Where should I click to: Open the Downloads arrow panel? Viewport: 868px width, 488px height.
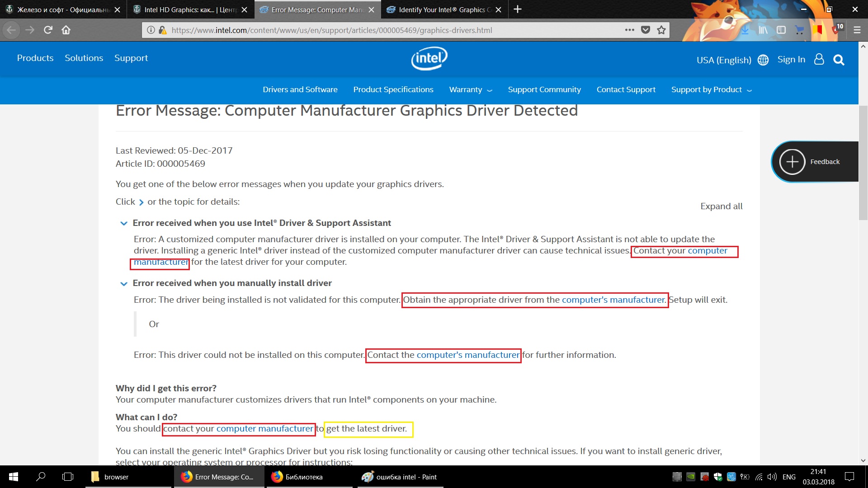(745, 30)
